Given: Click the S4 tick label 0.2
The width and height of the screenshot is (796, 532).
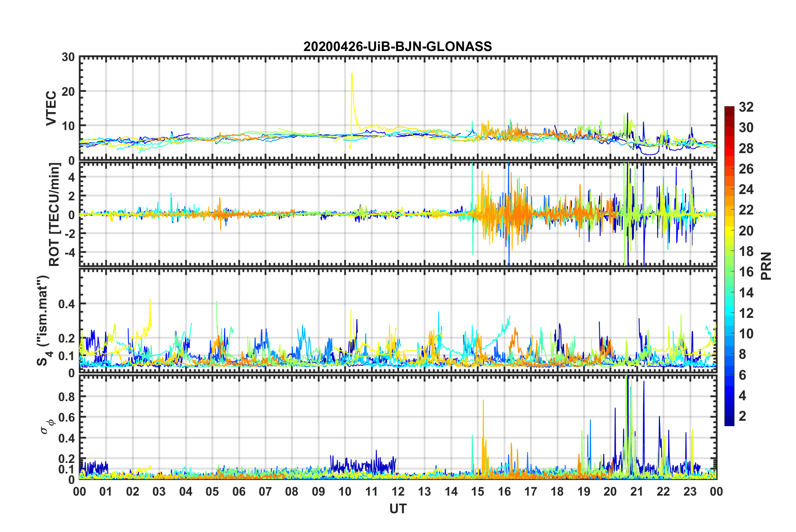Looking at the screenshot, I should coord(67,338).
